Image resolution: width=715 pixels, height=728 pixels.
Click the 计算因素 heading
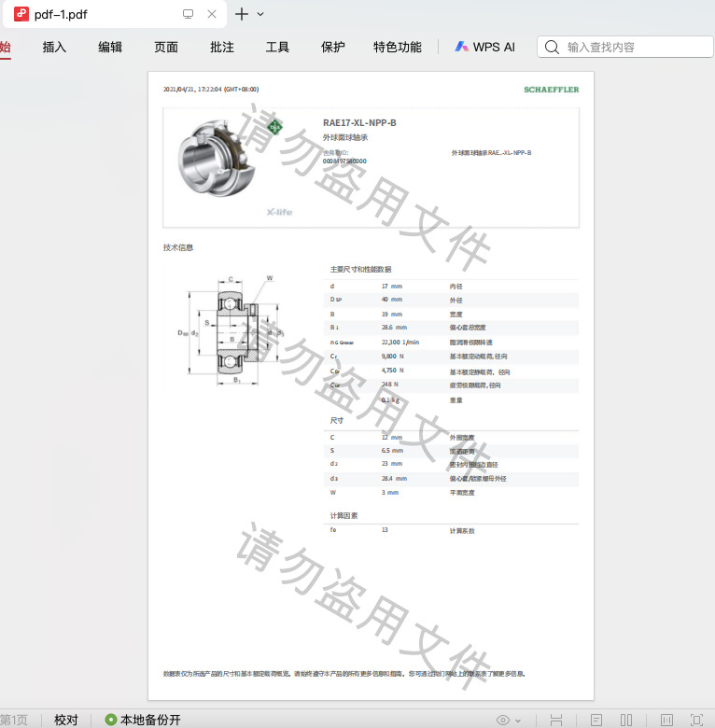pos(344,516)
